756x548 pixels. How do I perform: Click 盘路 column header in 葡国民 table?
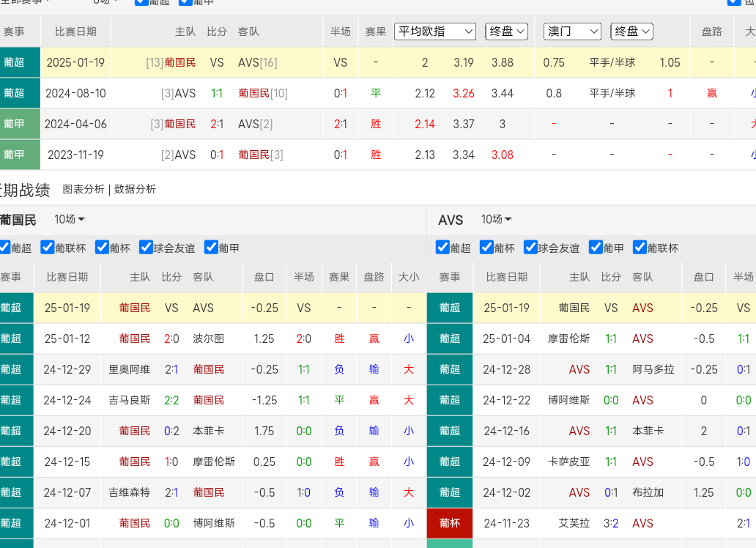click(x=374, y=277)
